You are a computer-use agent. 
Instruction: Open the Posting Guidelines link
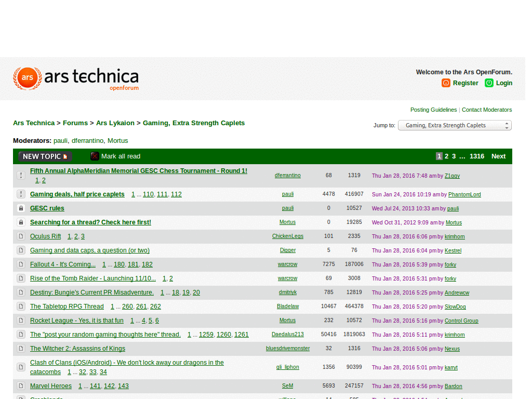pyautogui.click(x=433, y=110)
